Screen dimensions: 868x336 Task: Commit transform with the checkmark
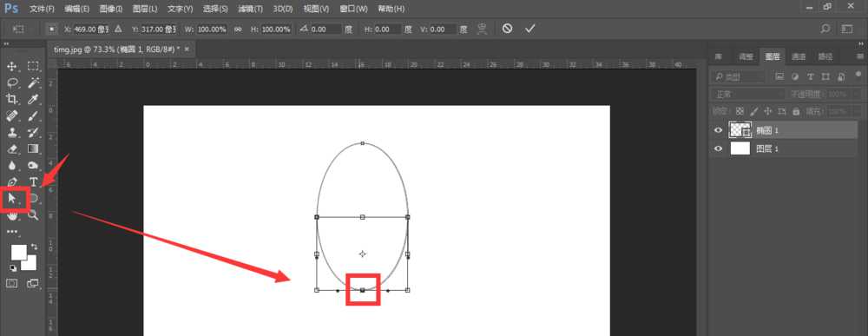coord(529,29)
